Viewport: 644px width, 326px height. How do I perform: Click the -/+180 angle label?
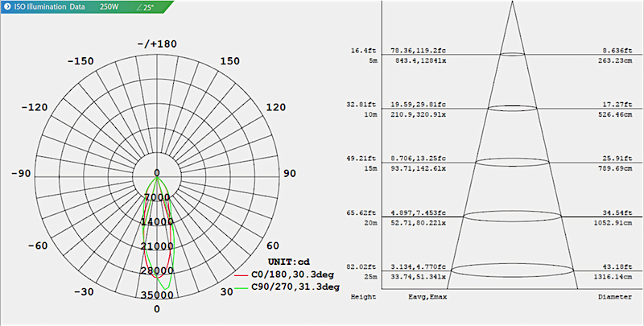[x=157, y=44]
